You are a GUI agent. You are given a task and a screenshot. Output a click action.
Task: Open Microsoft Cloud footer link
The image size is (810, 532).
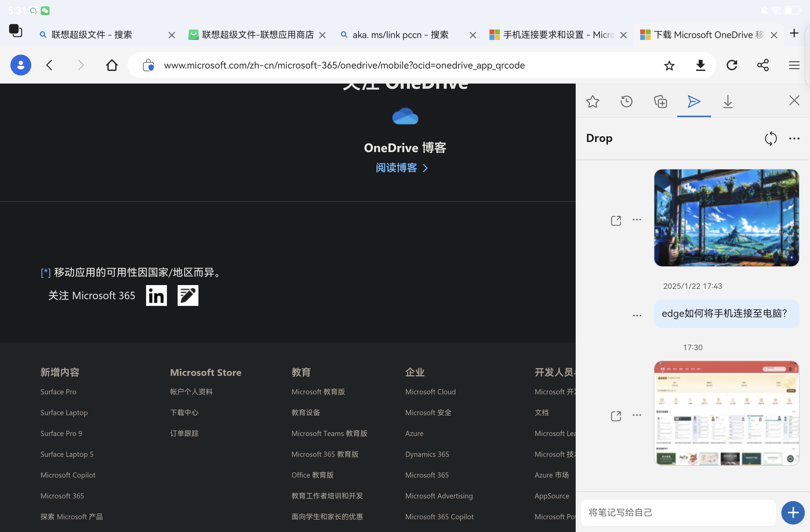pyautogui.click(x=430, y=391)
